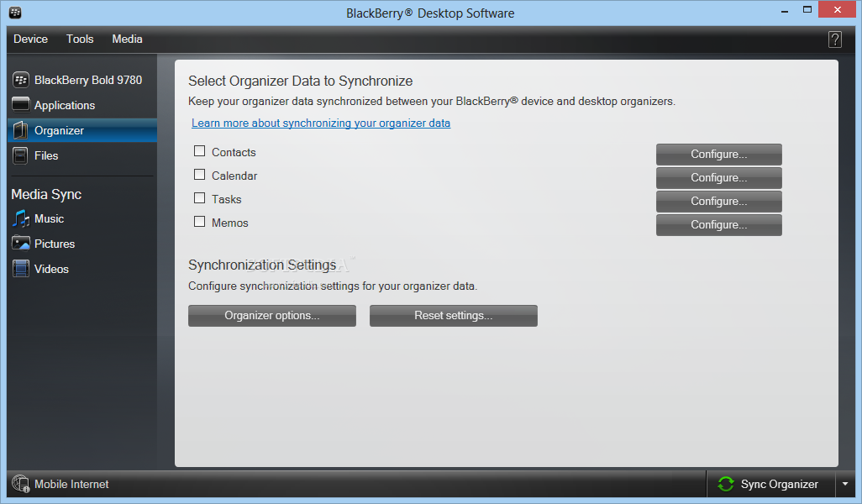Open the Videos label under Media Sync

tap(51, 269)
